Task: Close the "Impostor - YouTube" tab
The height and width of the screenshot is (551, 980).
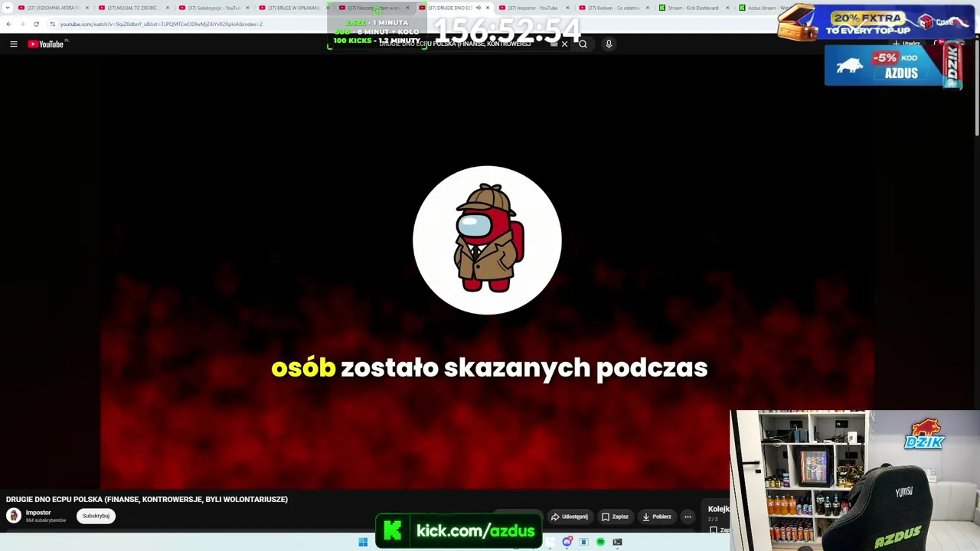Action: tap(567, 8)
